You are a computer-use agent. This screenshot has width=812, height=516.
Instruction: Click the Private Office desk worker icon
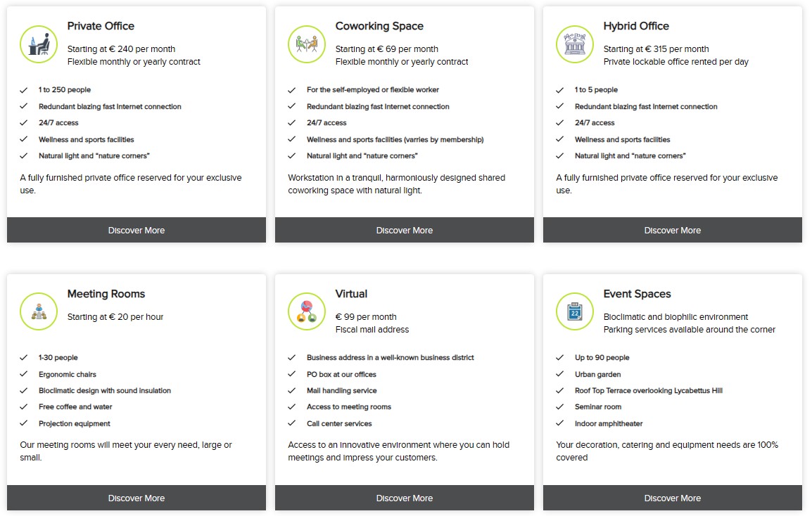tap(39, 44)
